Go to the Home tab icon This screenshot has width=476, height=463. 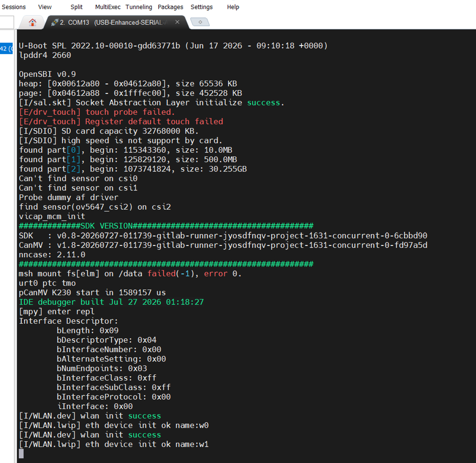(32, 22)
